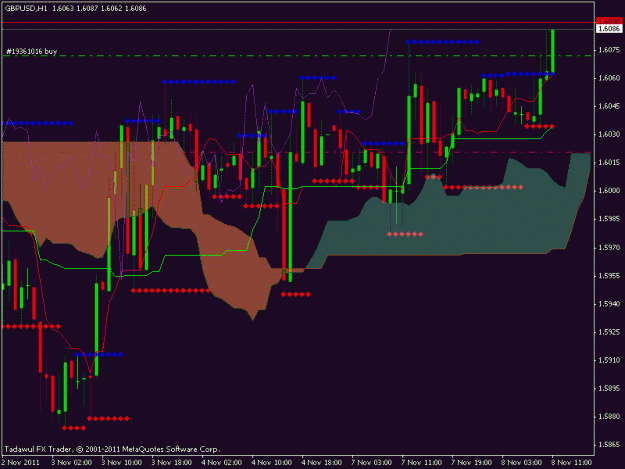Click the 1.6075 price axis label
This screenshot has width=625, height=469.
point(609,50)
